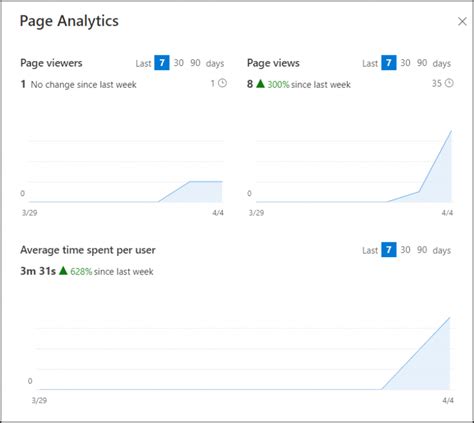The image size is (474, 423).
Task: Click the Page Analytics heading
Action: 69,21
